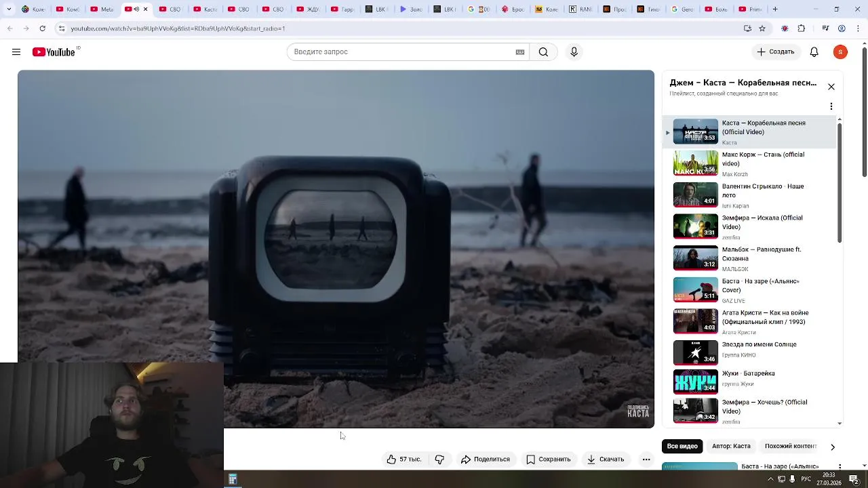Image resolution: width=868 pixels, height=488 pixels.
Task: Click the 'Поделиться' share button
Action: pos(485,460)
